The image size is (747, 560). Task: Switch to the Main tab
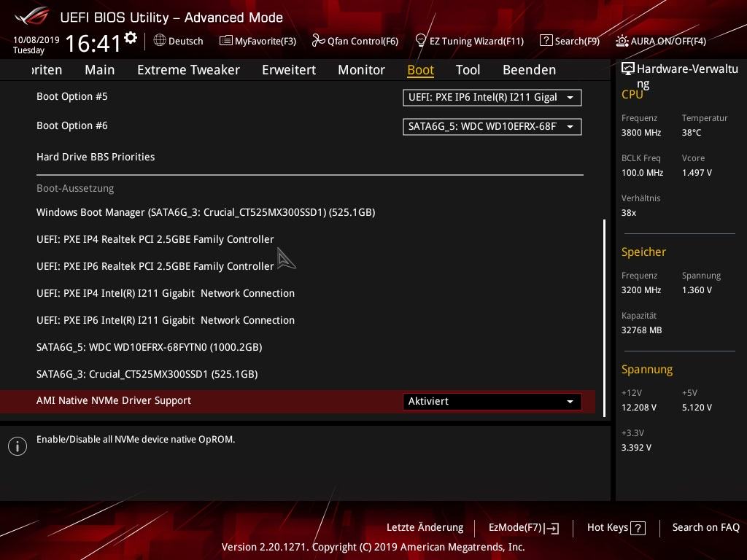[99, 70]
